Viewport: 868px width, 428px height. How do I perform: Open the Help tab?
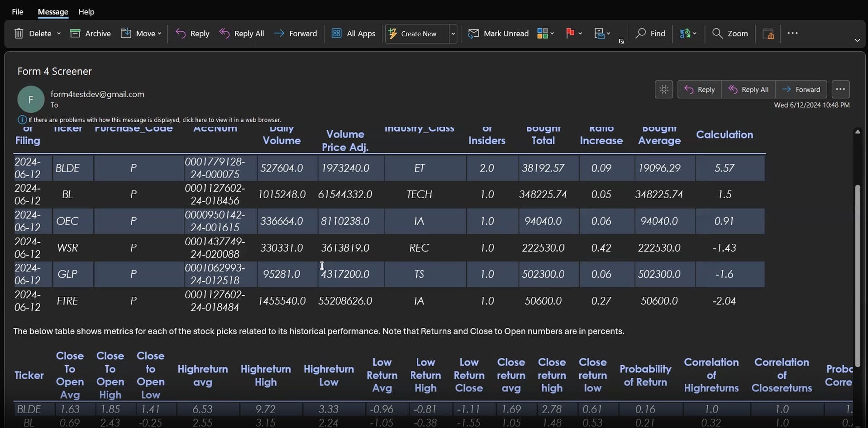(x=86, y=12)
